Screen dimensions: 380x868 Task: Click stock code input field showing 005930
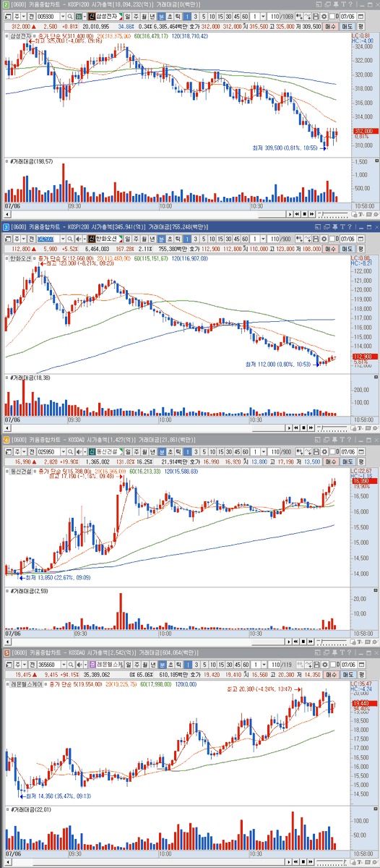point(47,15)
